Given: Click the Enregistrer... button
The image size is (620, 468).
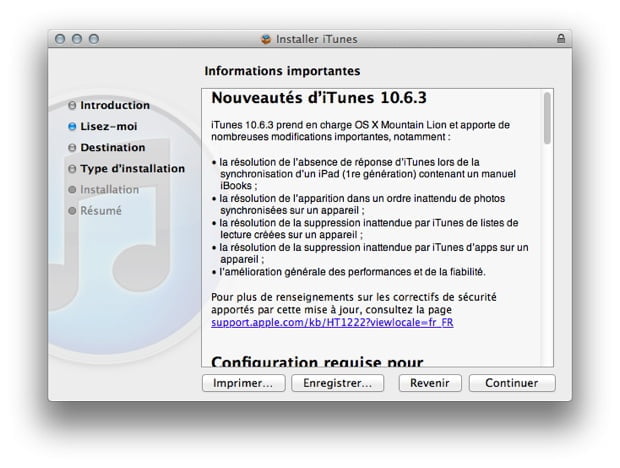Looking at the screenshot, I should [x=338, y=383].
